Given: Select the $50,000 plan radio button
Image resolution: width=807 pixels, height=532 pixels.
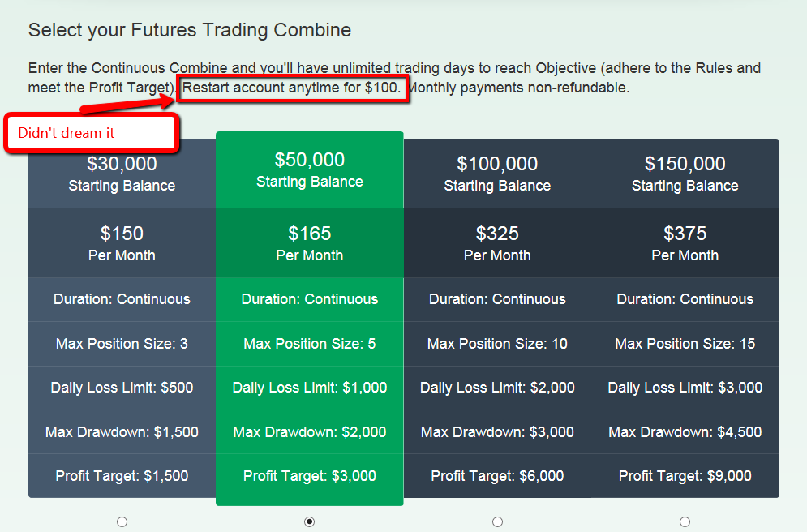Looking at the screenshot, I should (309, 521).
